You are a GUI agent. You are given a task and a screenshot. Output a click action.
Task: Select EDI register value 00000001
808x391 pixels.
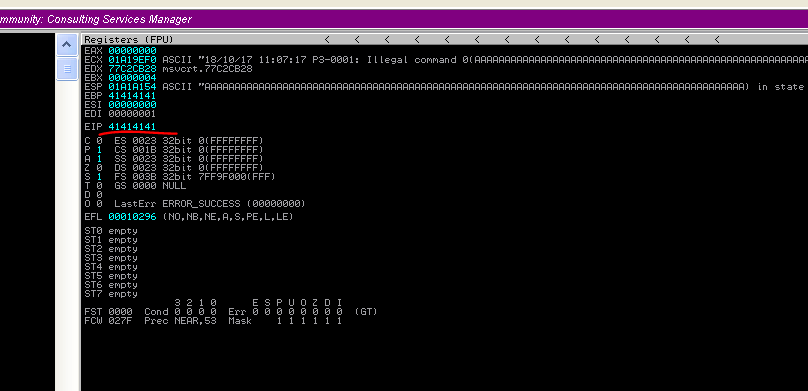[132, 113]
